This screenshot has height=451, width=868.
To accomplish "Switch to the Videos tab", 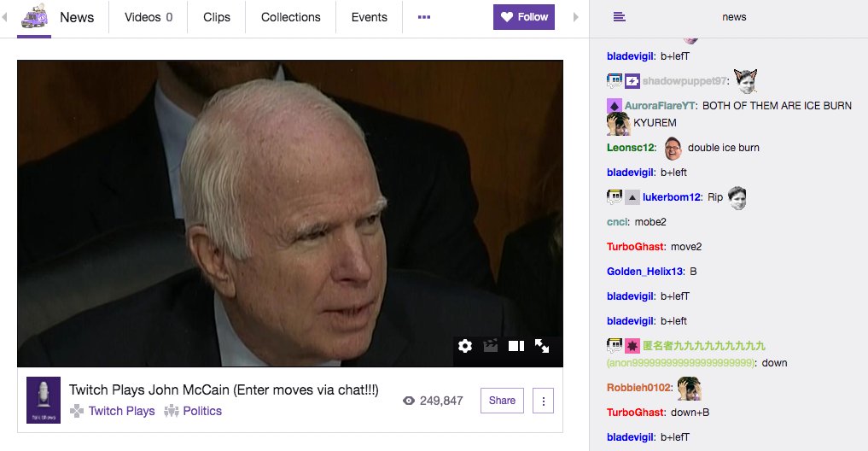I will [149, 17].
